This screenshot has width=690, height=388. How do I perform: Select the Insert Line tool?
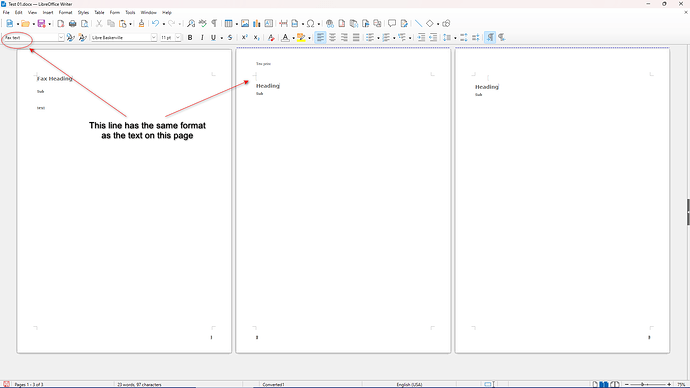[418, 23]
